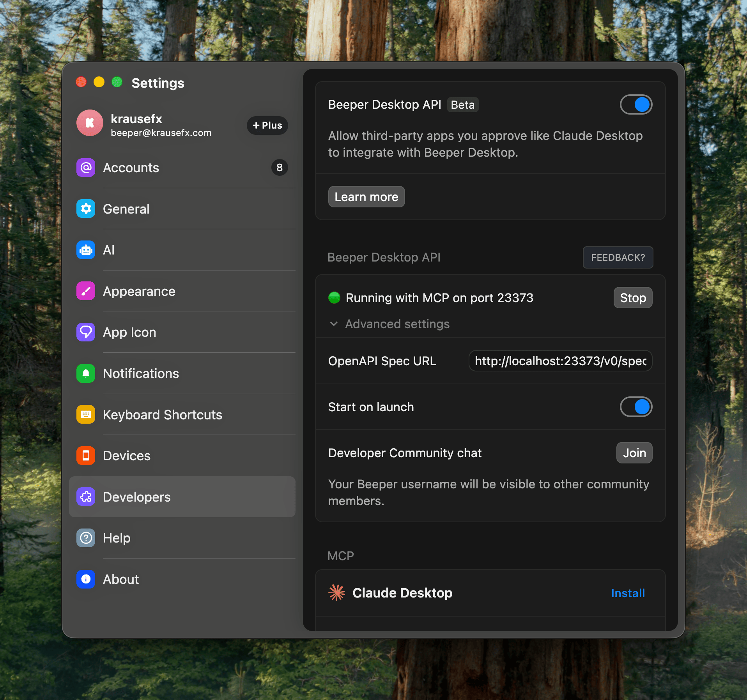
Task: Install Claude Desktop MCP integration
Action: coord(628,593)
